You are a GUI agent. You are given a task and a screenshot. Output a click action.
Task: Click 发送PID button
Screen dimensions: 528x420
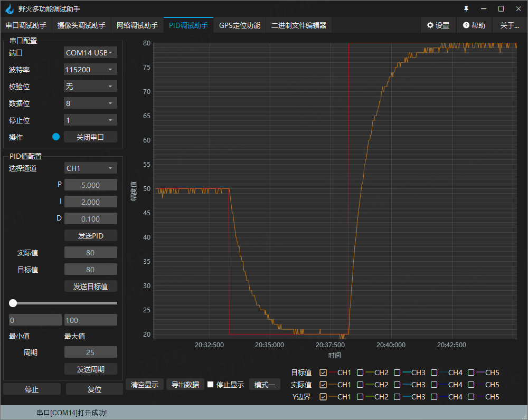[91, 235]
